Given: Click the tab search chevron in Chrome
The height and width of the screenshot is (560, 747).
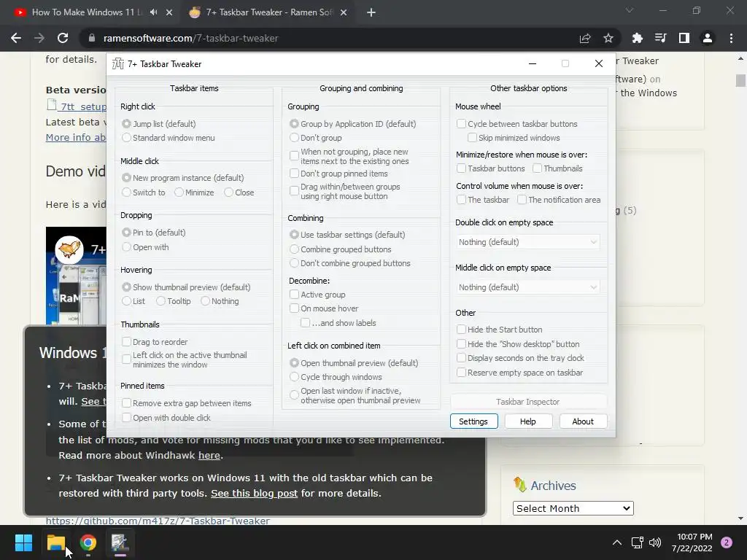Looking at the screenshot, I should [630, 10].
